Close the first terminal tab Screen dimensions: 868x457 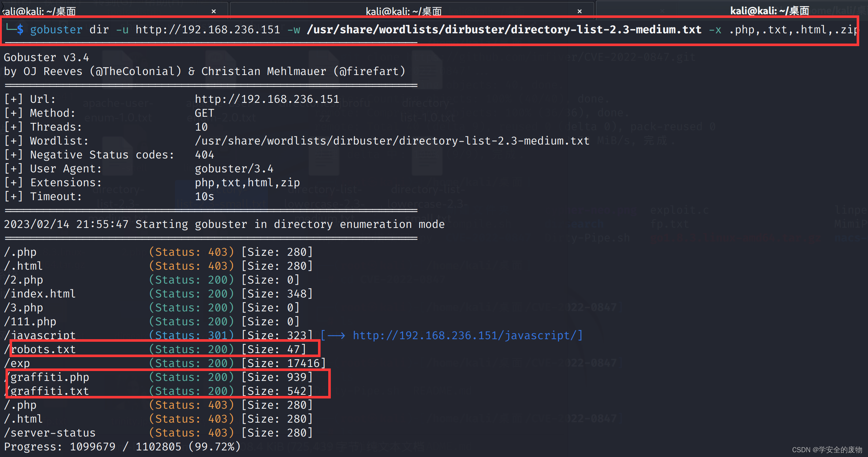coord(214,11)
